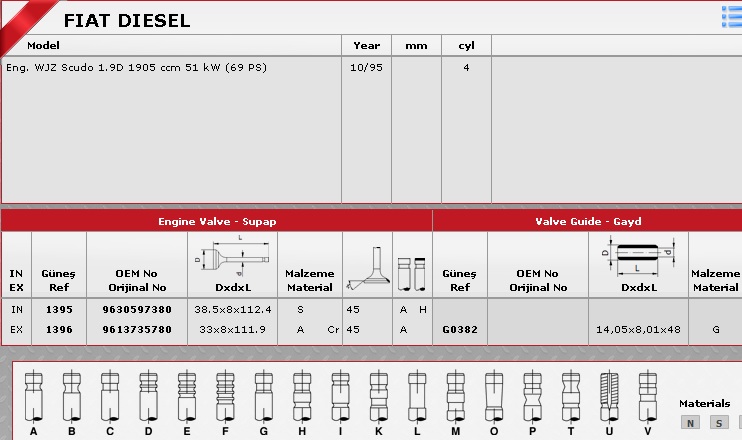The height and width of the screenshot is (440, 742).
Task: Click the valve guide dimension diagram
Action: [x=638, y=257]
